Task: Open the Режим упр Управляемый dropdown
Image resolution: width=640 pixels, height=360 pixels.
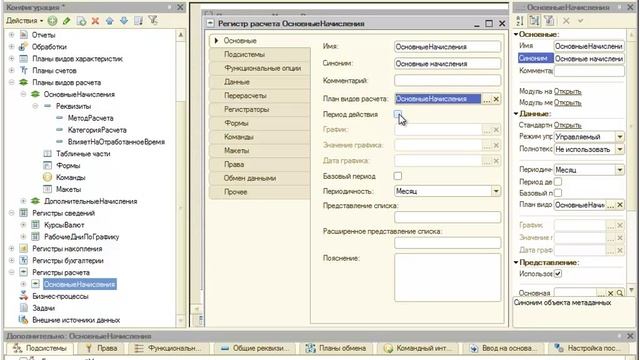Action: click(620, 137)
